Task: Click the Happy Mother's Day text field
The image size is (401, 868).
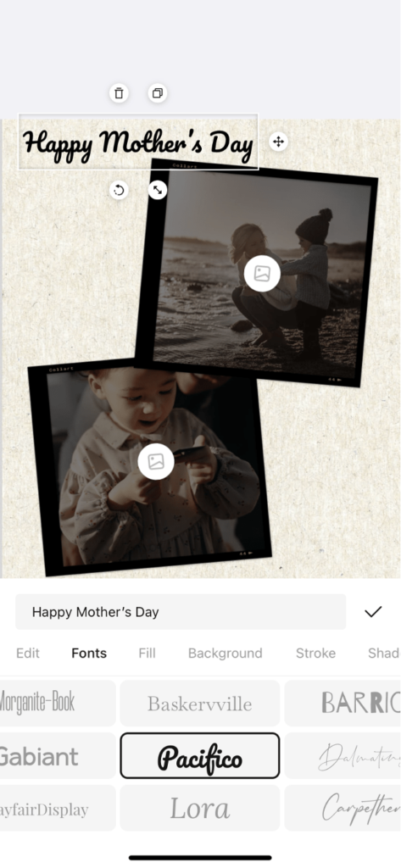Action: pyautogui.click(x=181, y=612)
